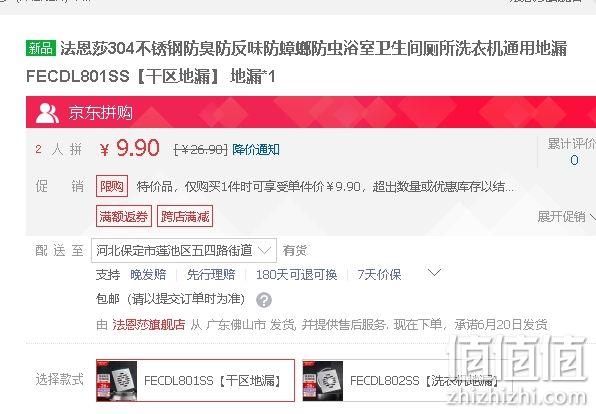
Task: Click the green 新品 badge
Action: tap(41, 48)
